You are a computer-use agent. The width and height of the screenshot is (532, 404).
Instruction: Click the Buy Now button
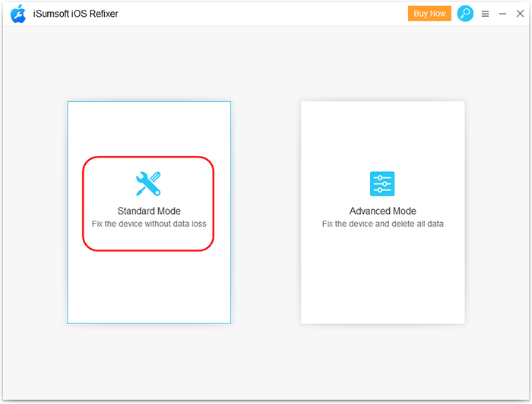coord(429,14)
